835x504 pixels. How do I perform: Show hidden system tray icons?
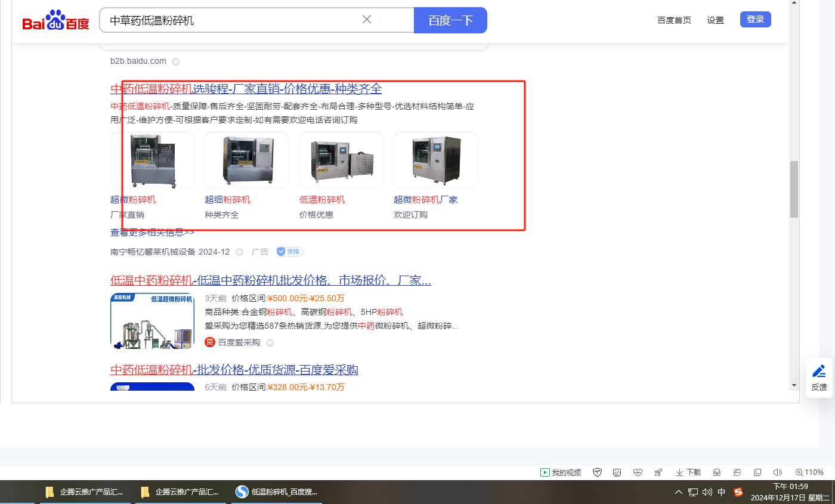tap(679, 493)
